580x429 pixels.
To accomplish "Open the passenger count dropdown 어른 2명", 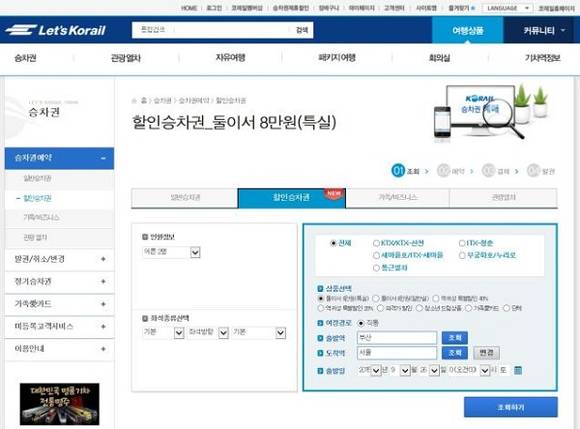I will 171,252.
